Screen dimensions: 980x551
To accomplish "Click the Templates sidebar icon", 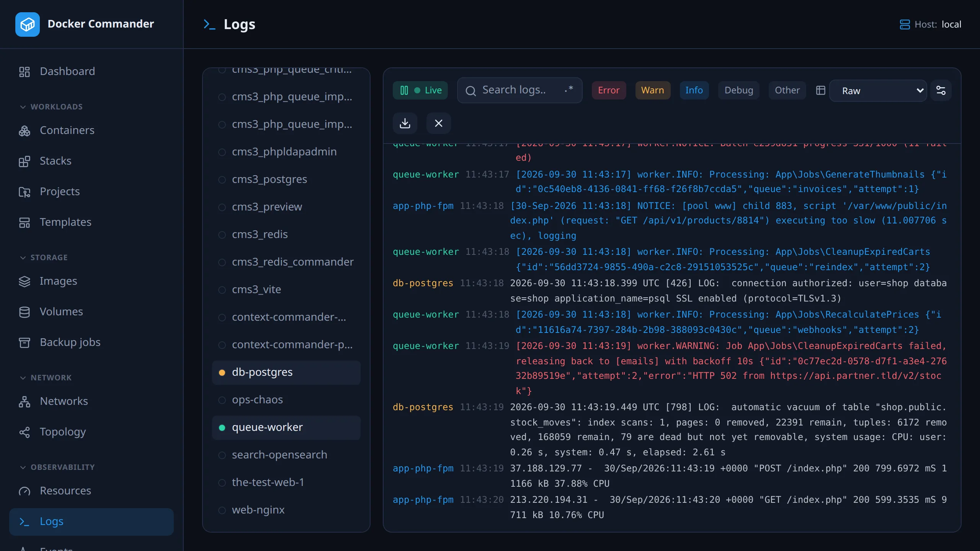I will click(24, 222).
